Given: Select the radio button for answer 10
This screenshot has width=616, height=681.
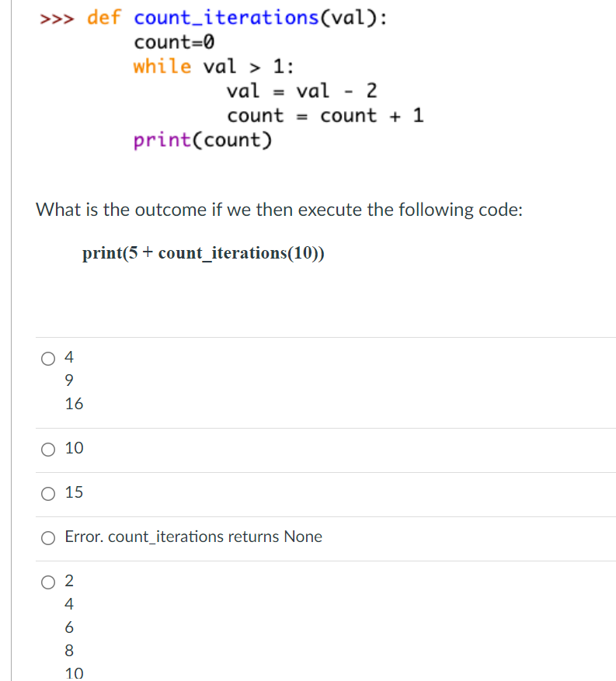Looking at the screenshot, I should click(x=47, y=448).
